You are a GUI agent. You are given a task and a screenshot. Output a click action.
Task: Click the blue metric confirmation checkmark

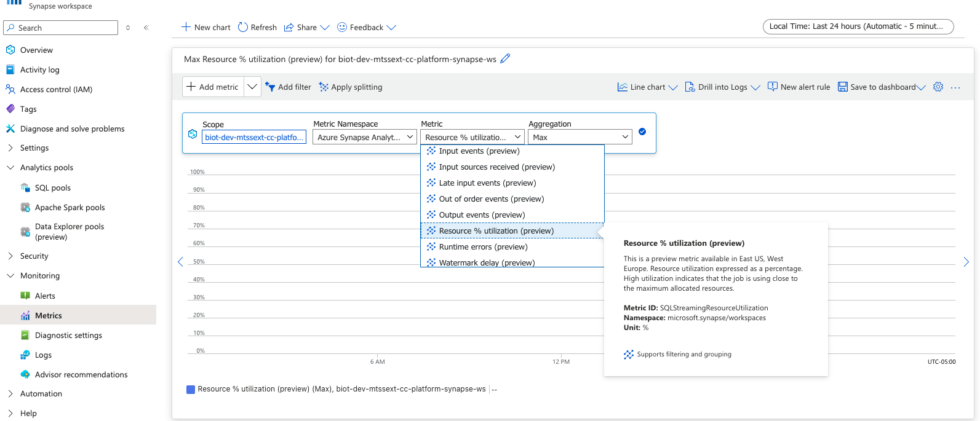pyautogui.click(x=642, y=132)
